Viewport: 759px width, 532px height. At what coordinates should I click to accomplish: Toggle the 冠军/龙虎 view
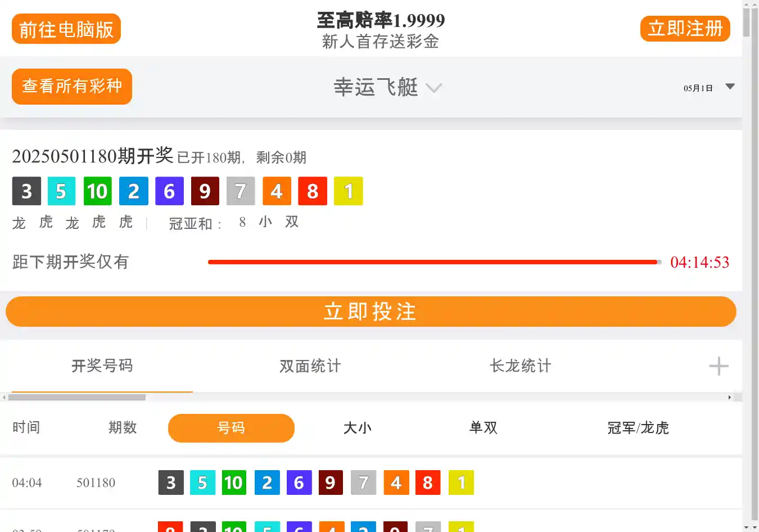[638, 428]
